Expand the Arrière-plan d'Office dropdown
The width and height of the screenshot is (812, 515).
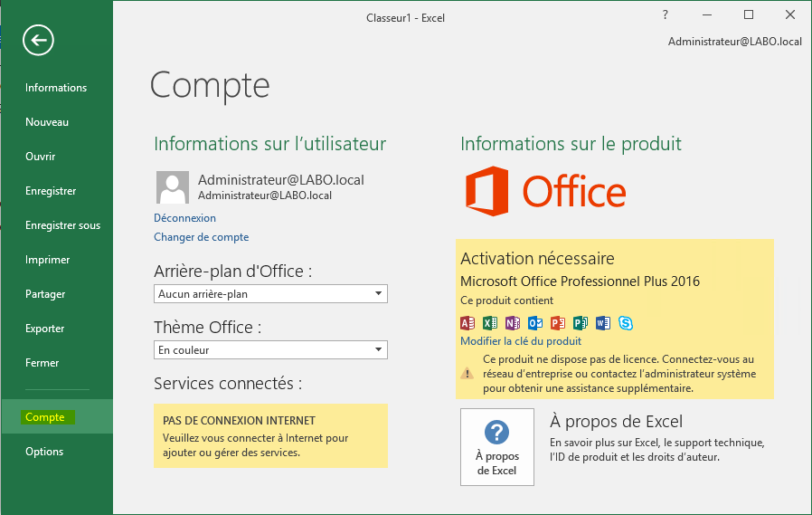coord(270,294)
